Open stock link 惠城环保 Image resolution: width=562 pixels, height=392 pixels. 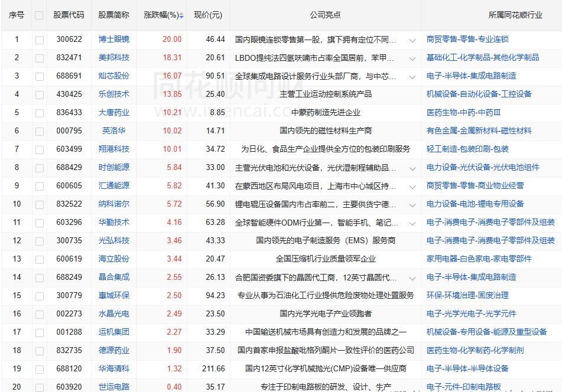tap(113, 295)
